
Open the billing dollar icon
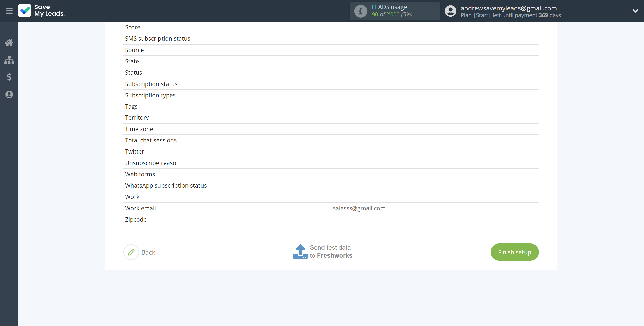tap(9, 77)
